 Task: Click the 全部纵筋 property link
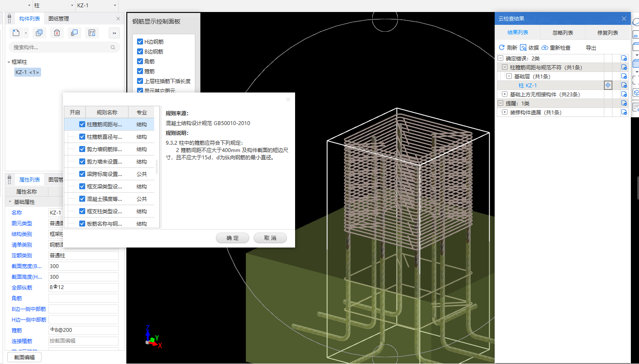[x=22, y=287]
